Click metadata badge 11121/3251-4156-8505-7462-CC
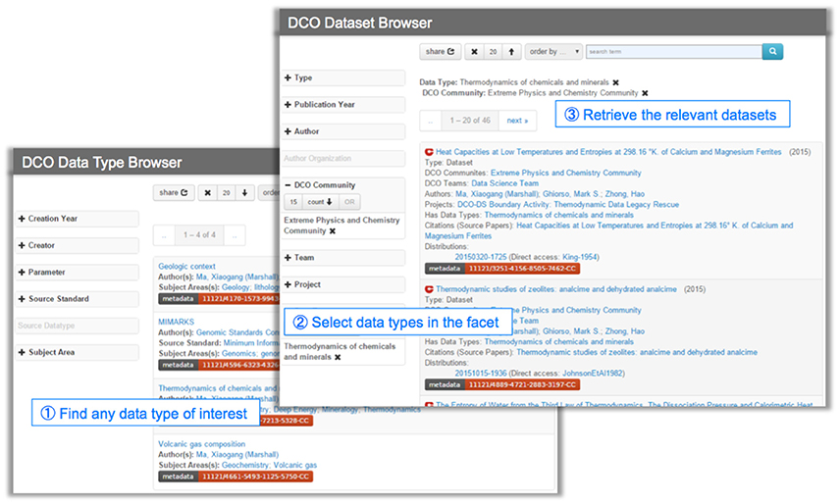The width and height of the screenshot is (840, 504). (x=502, y=268)
